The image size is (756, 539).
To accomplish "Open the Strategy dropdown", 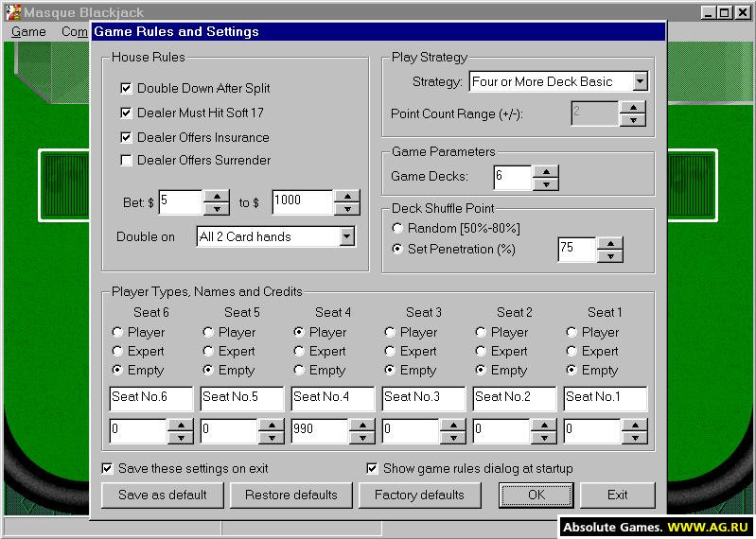I will click(640, 81).
